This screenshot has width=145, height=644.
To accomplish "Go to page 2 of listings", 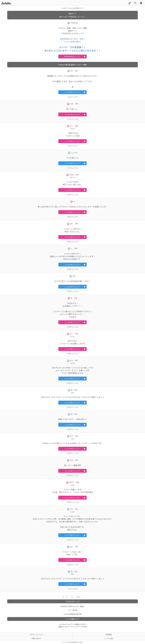I will (x=67, y=597).
